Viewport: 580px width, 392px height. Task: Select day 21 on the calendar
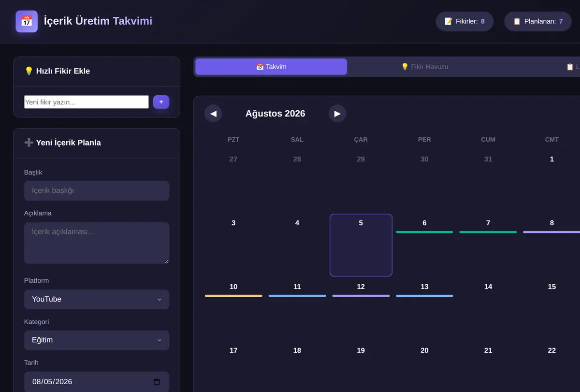pyautogui.click(x=488, y=367)
